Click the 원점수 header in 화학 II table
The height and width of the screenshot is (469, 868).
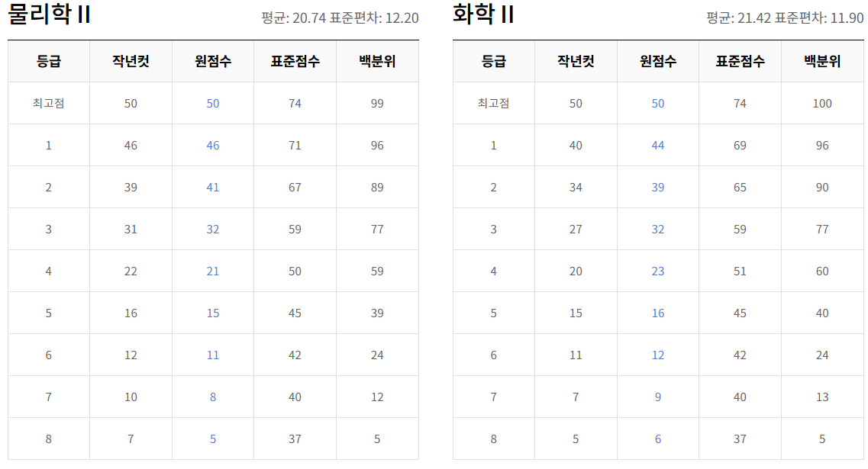pos(658,62)
